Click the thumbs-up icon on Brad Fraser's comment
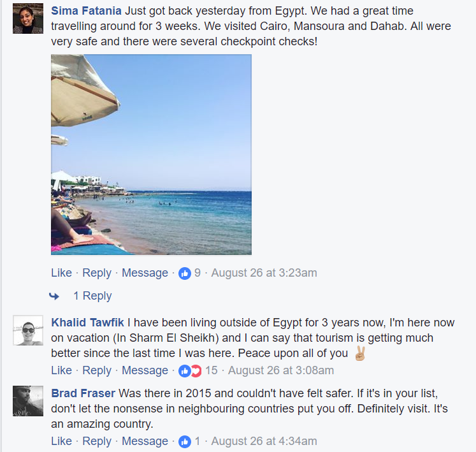 click(185, 442)
